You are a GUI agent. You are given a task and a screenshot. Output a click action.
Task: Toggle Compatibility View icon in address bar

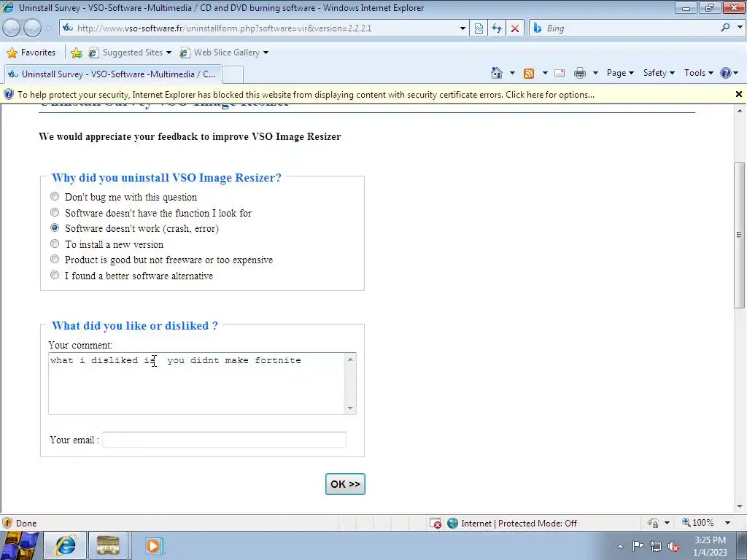(x=479, y=28)
